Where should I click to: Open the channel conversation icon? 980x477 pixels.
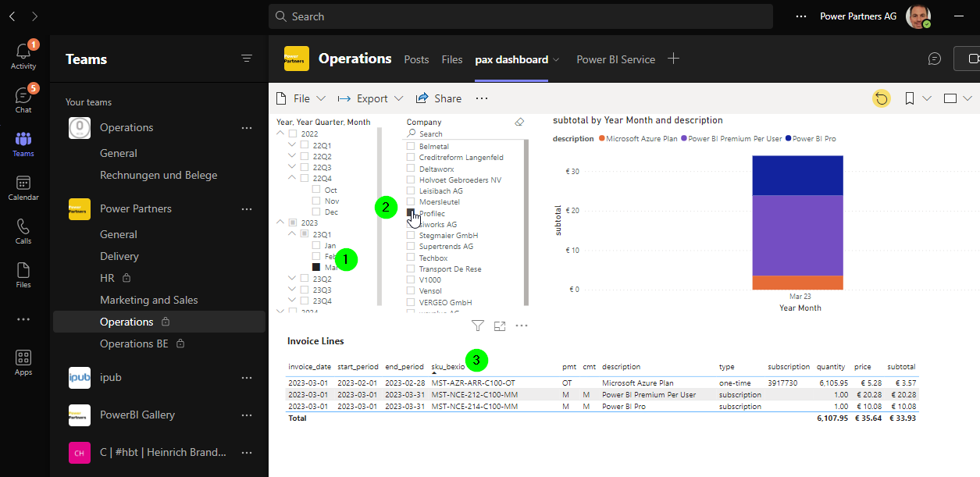(x=935, y=59)
